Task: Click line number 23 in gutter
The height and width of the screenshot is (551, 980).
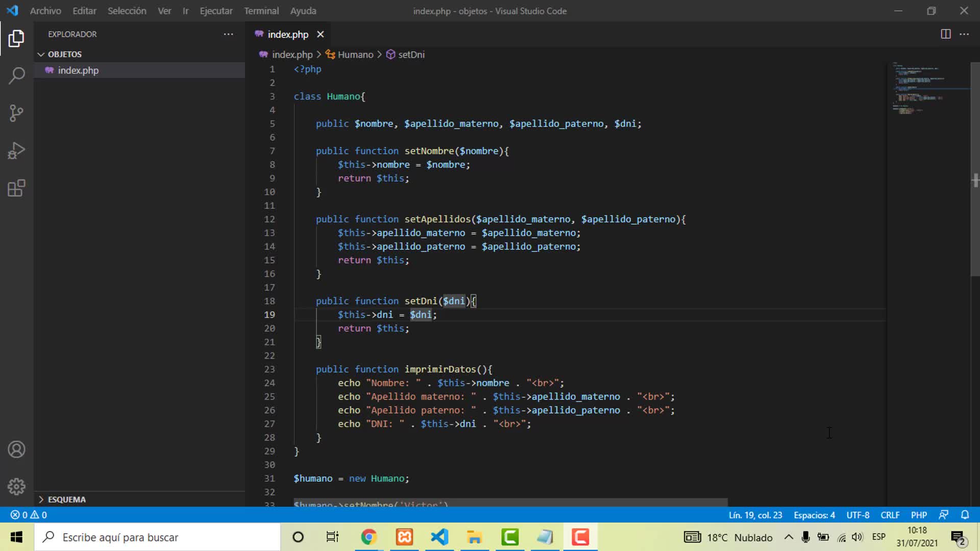Action: tap(269, 369)
